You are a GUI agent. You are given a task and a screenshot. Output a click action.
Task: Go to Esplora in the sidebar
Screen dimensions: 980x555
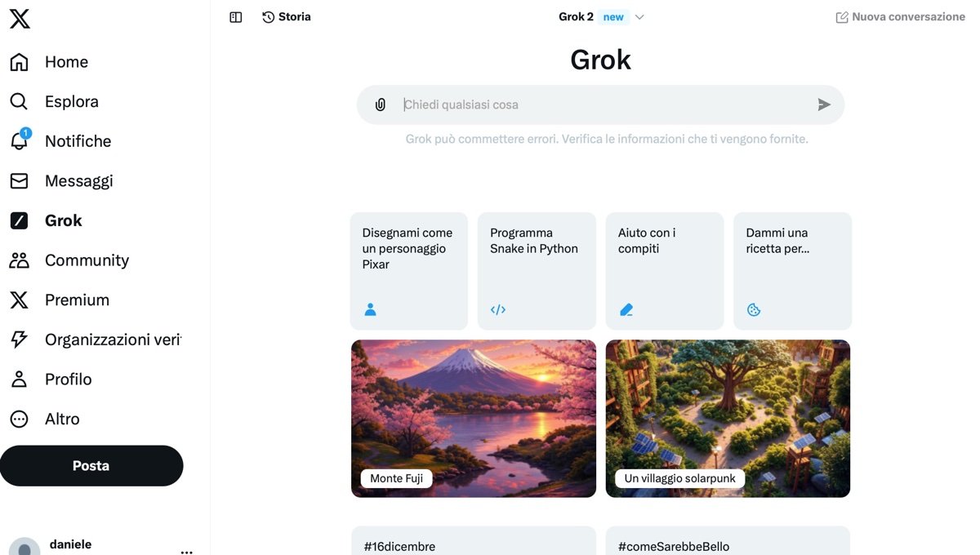pos(71,101)
